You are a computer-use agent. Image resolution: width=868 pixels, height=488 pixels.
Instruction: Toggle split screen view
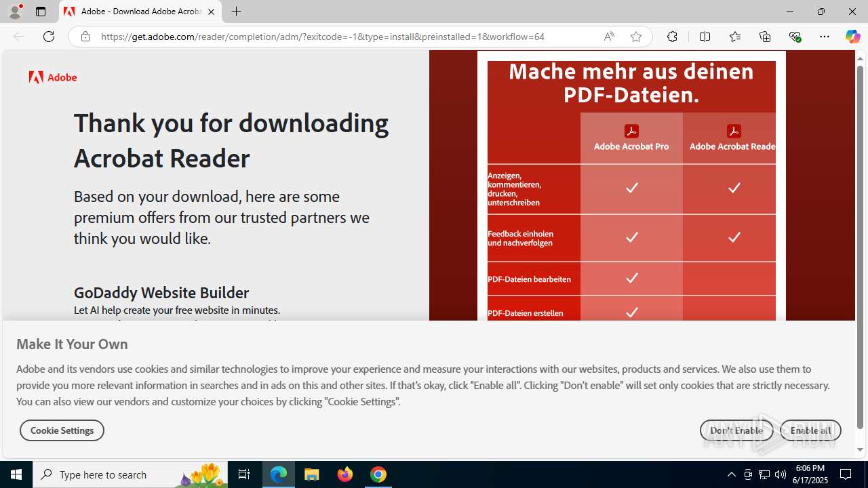[705, 37]
